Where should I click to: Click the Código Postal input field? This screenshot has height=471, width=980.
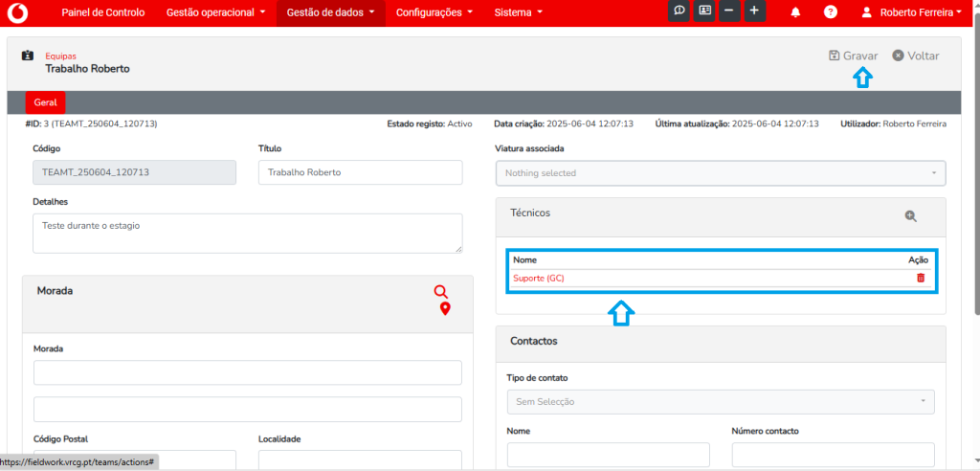tap(134, 460)
